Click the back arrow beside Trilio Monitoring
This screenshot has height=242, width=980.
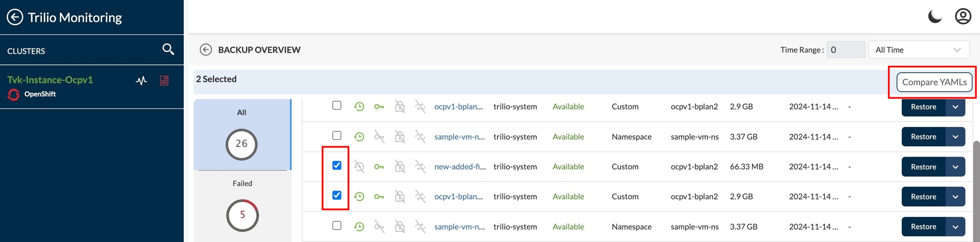click(x=15, y=17)
